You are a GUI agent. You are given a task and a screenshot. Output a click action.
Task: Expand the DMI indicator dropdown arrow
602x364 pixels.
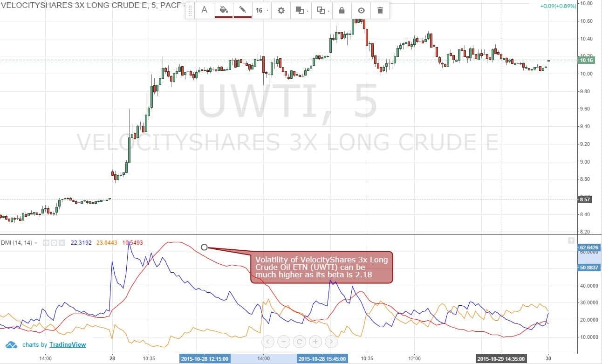tap(36, 243)
